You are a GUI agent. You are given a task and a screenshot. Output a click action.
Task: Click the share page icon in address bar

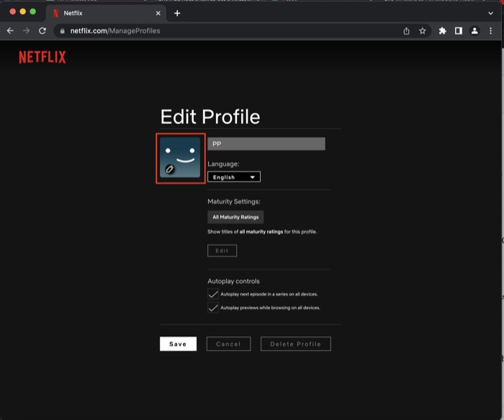406,31
